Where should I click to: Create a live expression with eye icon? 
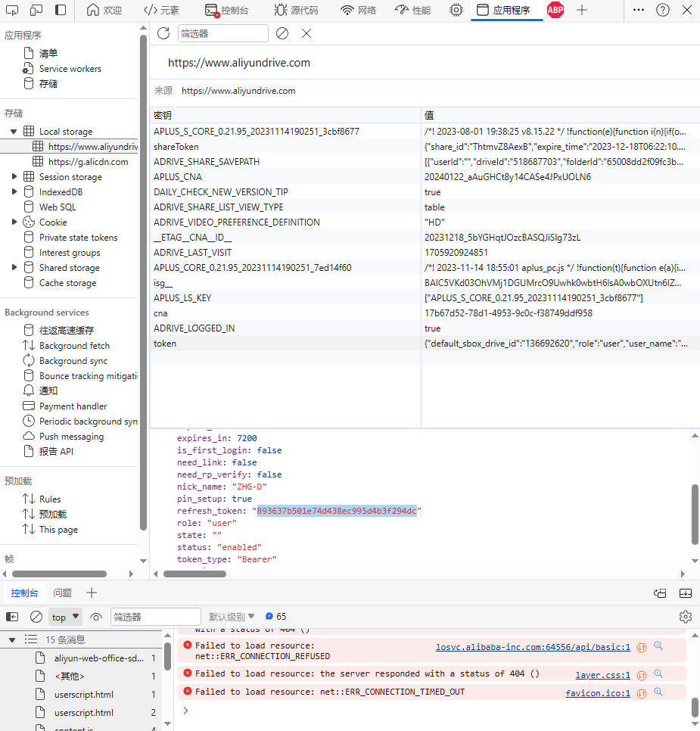point(96,617)
